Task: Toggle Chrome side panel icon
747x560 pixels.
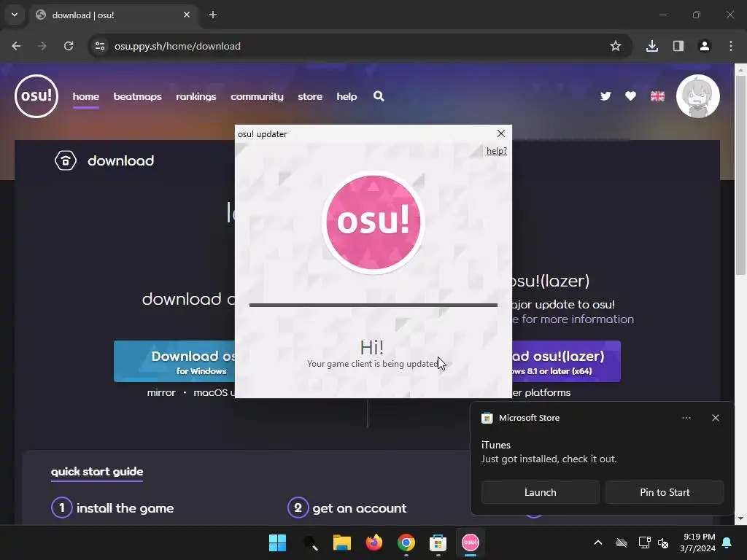Action: (x=678, y=46)
